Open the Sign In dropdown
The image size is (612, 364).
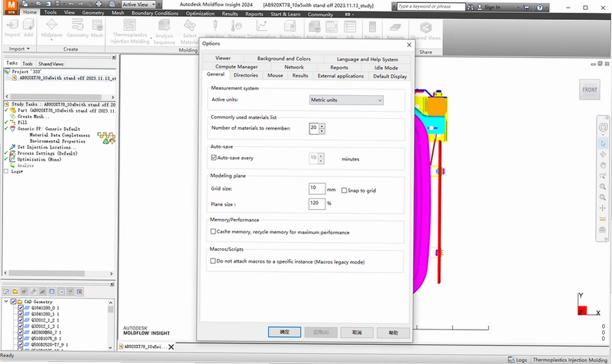click(x=518, y=7)
